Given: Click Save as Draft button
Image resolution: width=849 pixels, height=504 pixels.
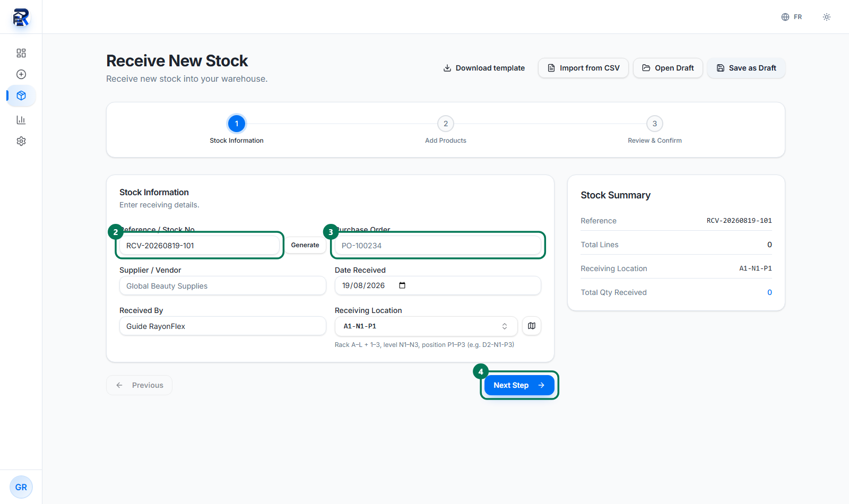Looking at the screenshot, I should 746,68.
